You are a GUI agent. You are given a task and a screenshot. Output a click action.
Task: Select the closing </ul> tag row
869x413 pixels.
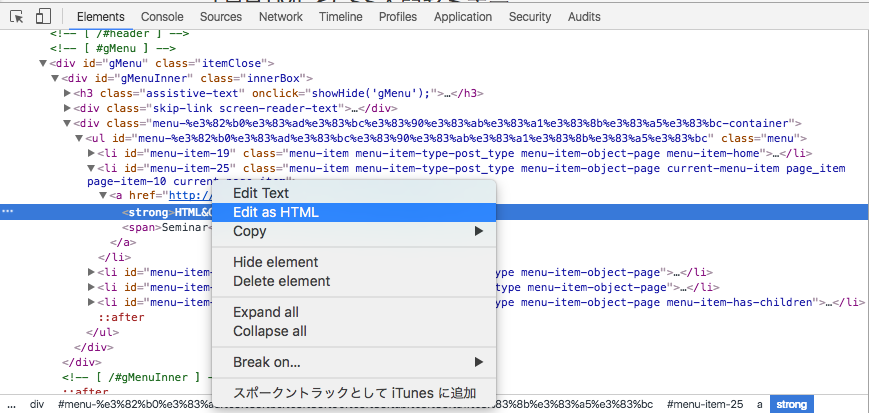click(x=103, y=333)
